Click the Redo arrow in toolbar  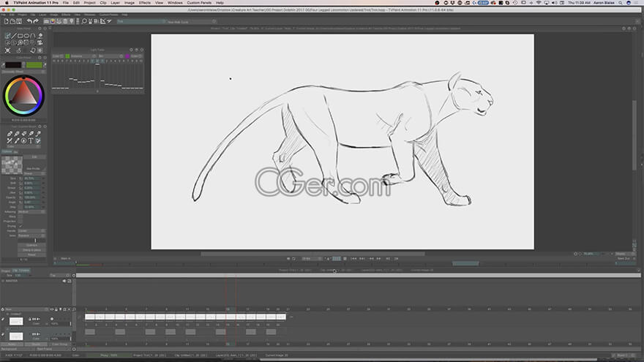[36, 21]
